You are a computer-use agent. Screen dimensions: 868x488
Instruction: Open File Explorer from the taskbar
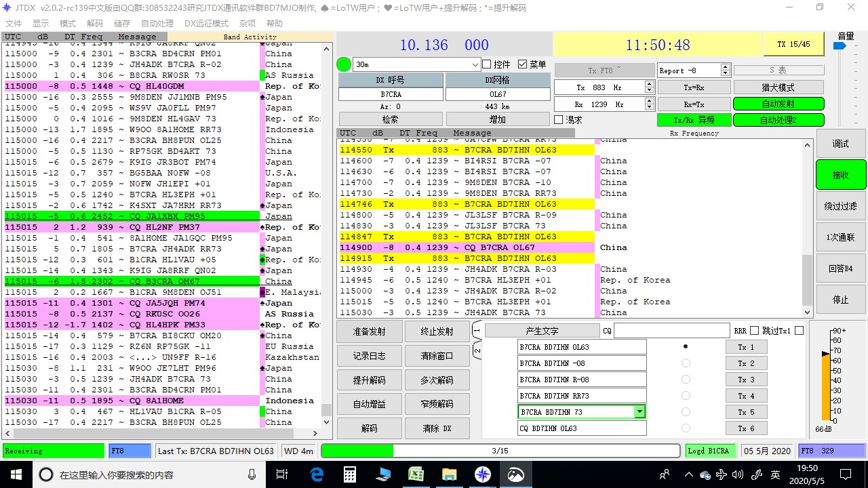(450, 474)
